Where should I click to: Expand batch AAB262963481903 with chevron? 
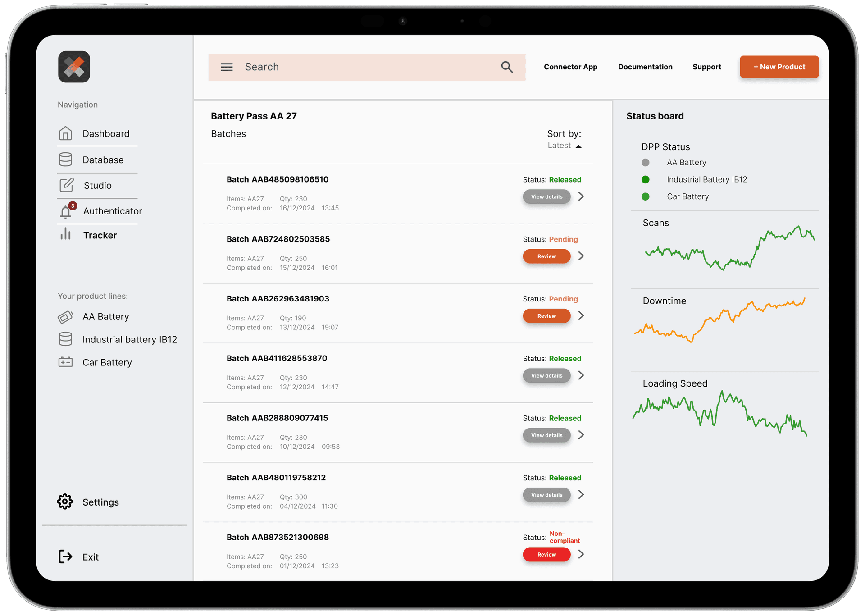(x=581, y=315)
